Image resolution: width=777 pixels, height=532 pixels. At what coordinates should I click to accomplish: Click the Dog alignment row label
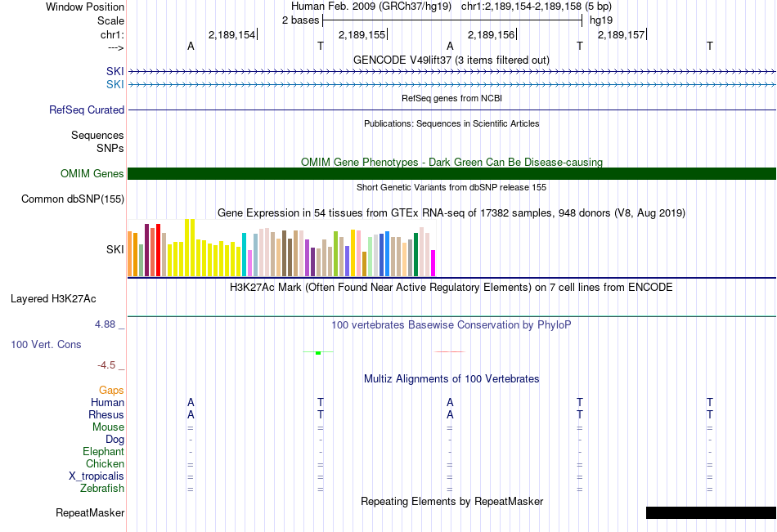[115, 440]
